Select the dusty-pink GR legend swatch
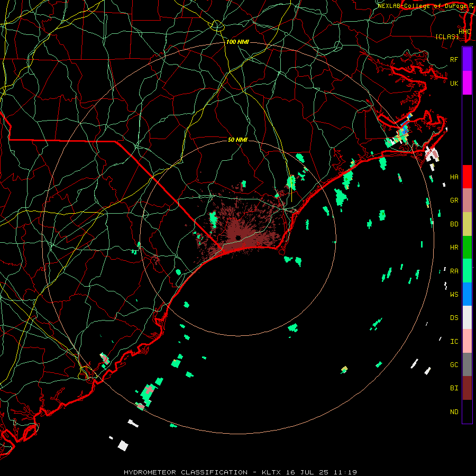 click(x=467, y=200)
